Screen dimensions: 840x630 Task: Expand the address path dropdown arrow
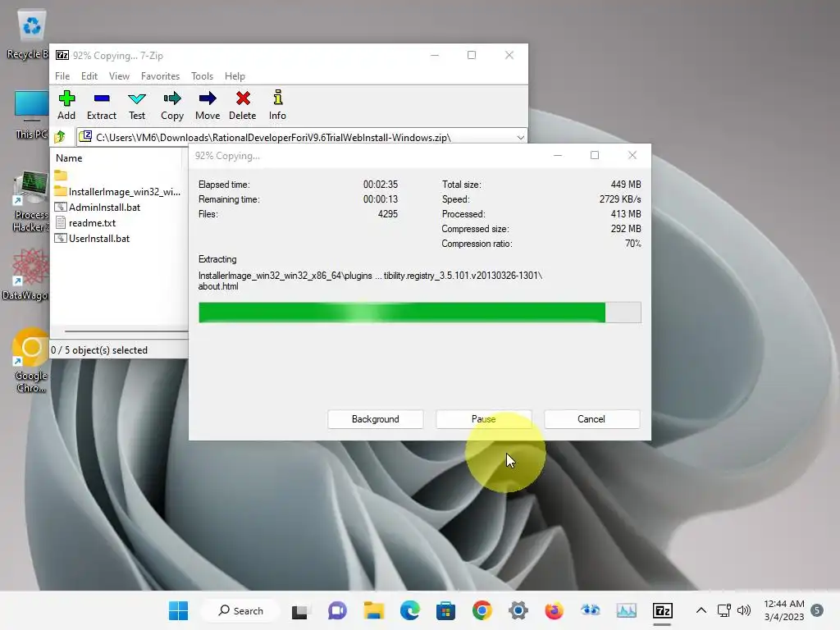(520, 138)
